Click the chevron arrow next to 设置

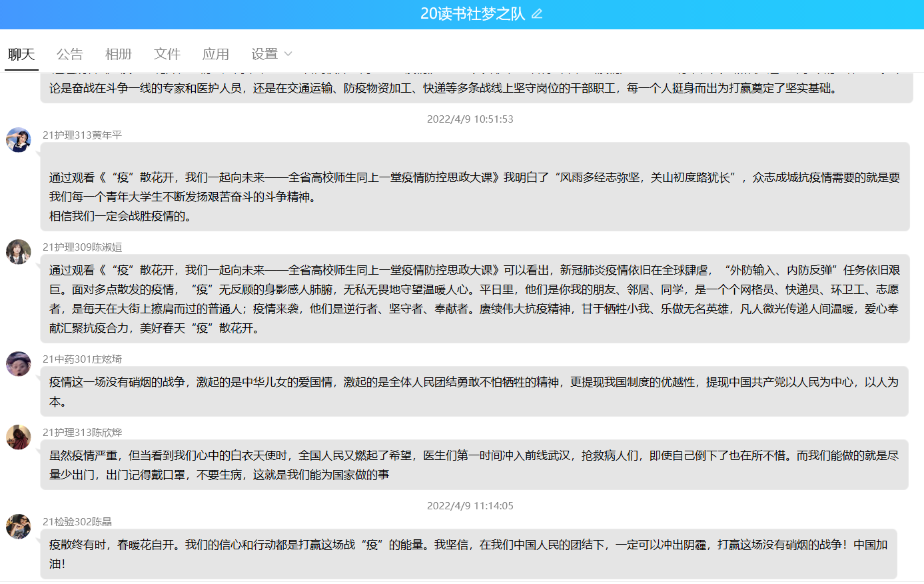(288, 54)
